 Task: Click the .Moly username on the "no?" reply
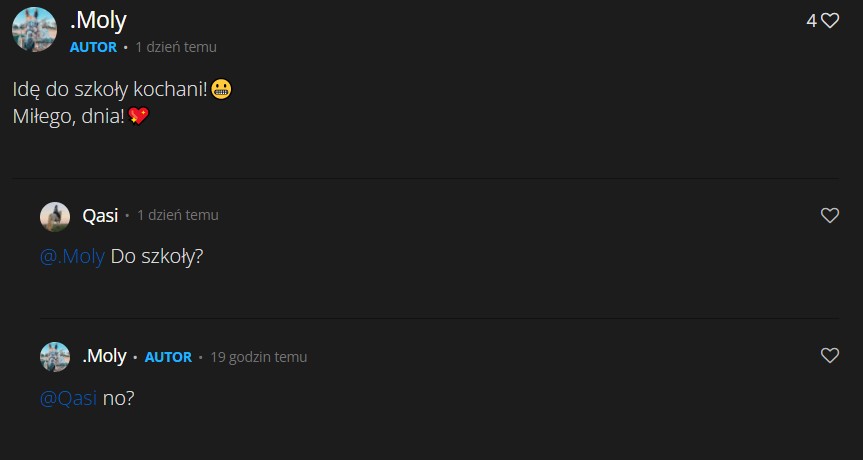(x=104, y=356)
